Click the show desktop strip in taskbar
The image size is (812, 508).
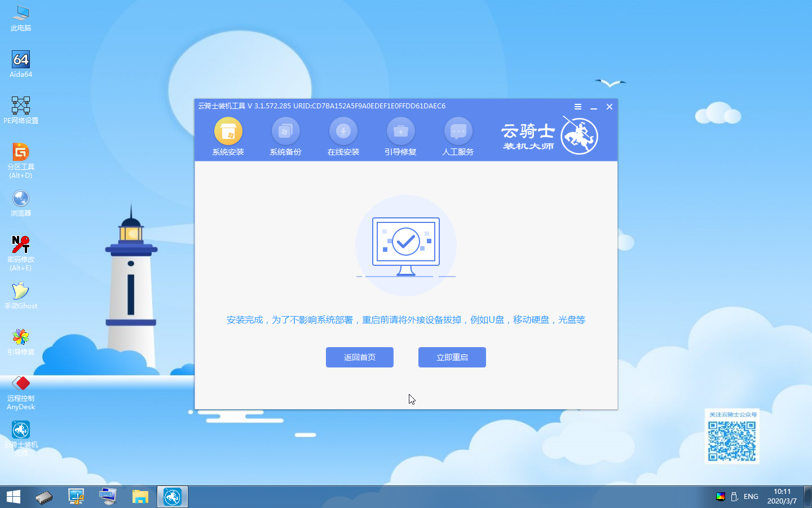coord(809,497)
